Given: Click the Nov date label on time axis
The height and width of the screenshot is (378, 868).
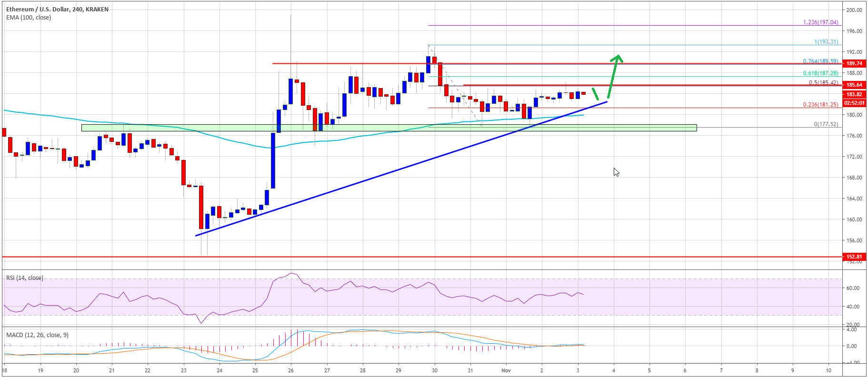Looking at the screenshot, I should coord(506,370).
